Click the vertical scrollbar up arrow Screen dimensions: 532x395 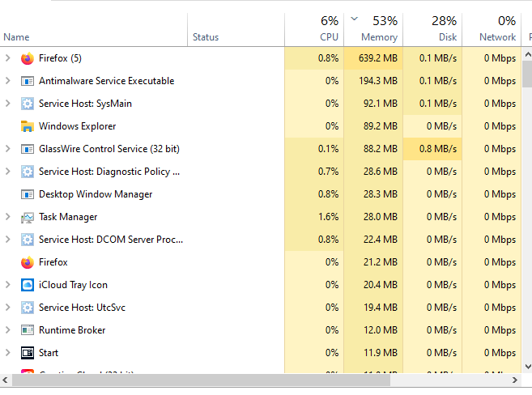coord(528,54)
